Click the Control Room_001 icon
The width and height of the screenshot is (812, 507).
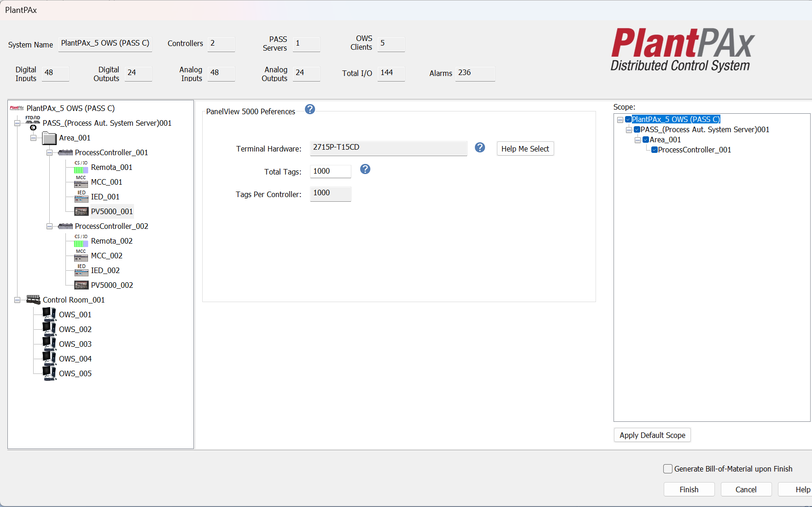point(33,300)
